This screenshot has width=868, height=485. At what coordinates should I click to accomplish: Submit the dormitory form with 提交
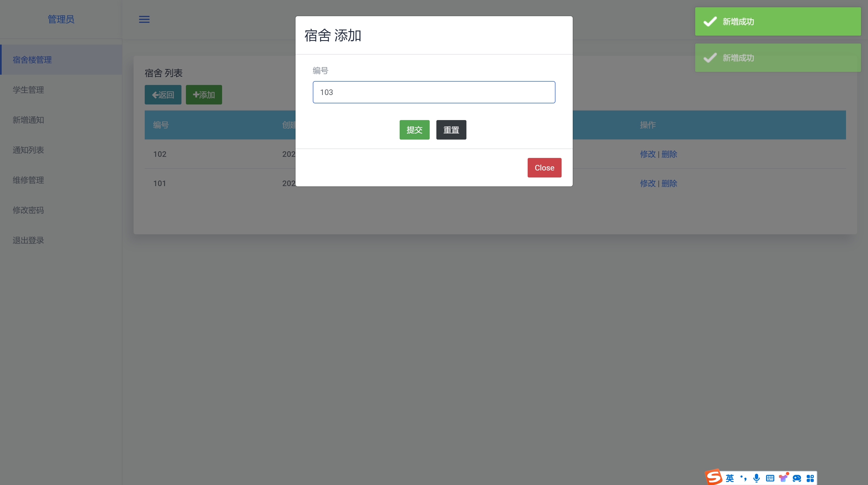pos(414,130)
